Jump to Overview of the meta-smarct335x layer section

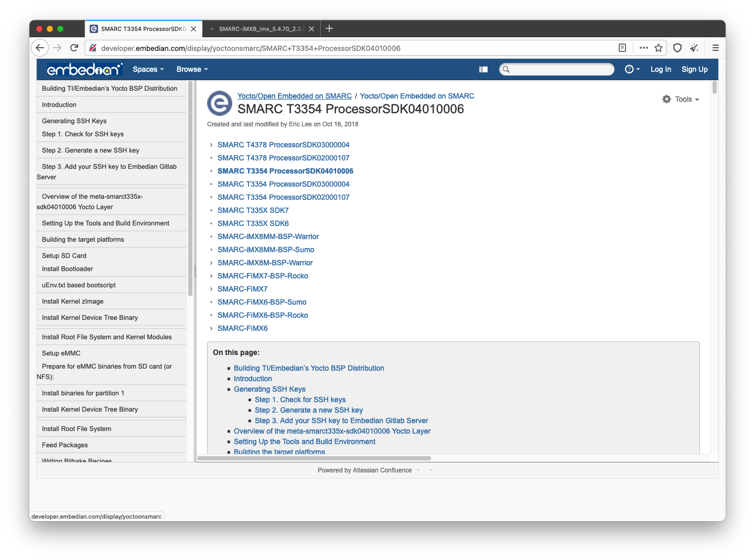tap(332, 431)
